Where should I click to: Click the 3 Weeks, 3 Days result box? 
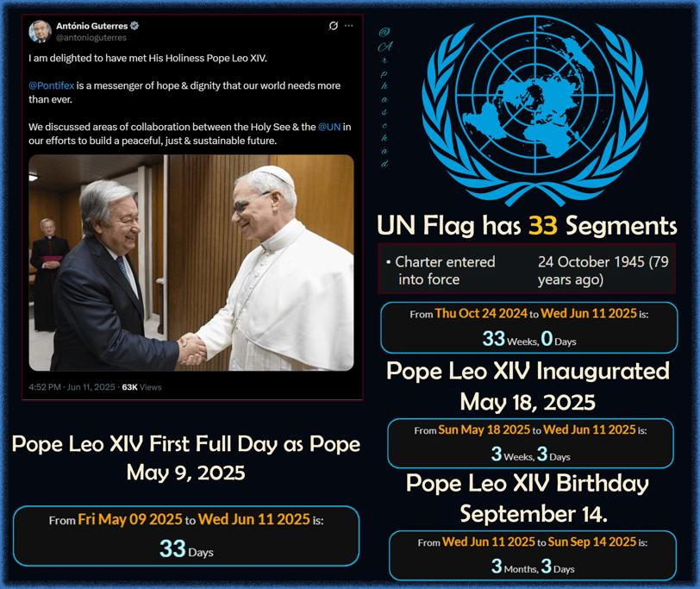tap(530, 443)
